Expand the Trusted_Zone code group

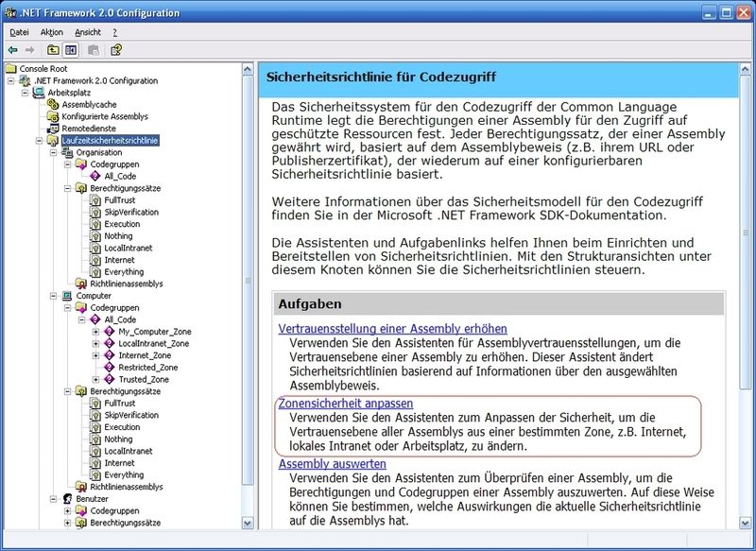pos(96,380)
